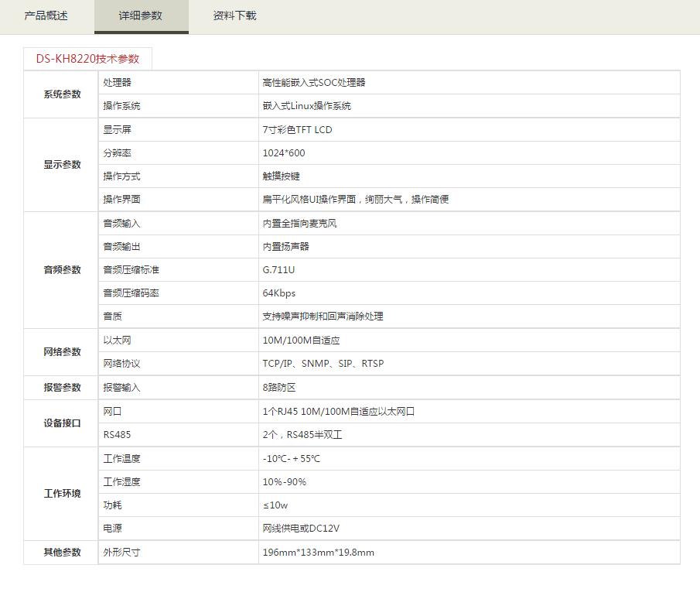
Task: Open the 资料下载 tab
Action: pos(234,15)
